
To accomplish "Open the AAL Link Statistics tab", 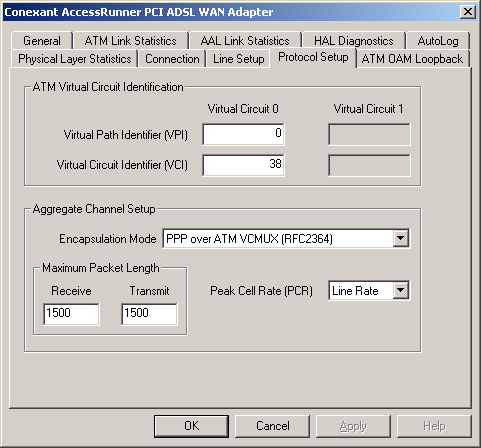I will click(x=245, y=41).
